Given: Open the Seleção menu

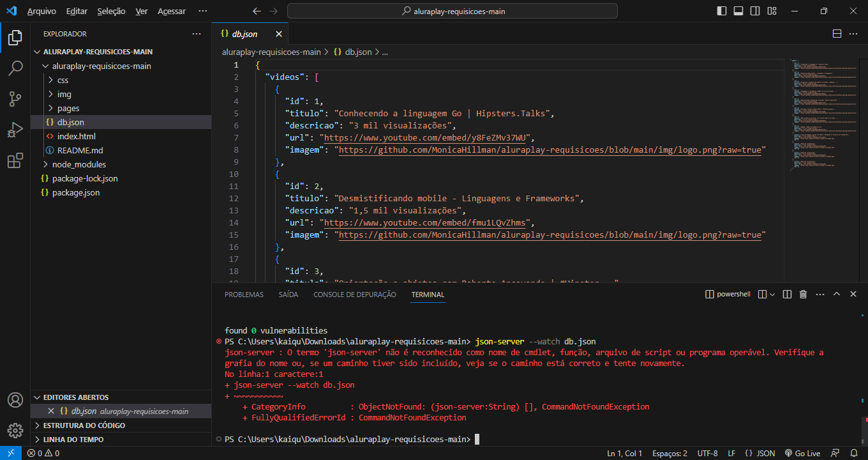Looking at the screenshot, I should tap(112, 11).
